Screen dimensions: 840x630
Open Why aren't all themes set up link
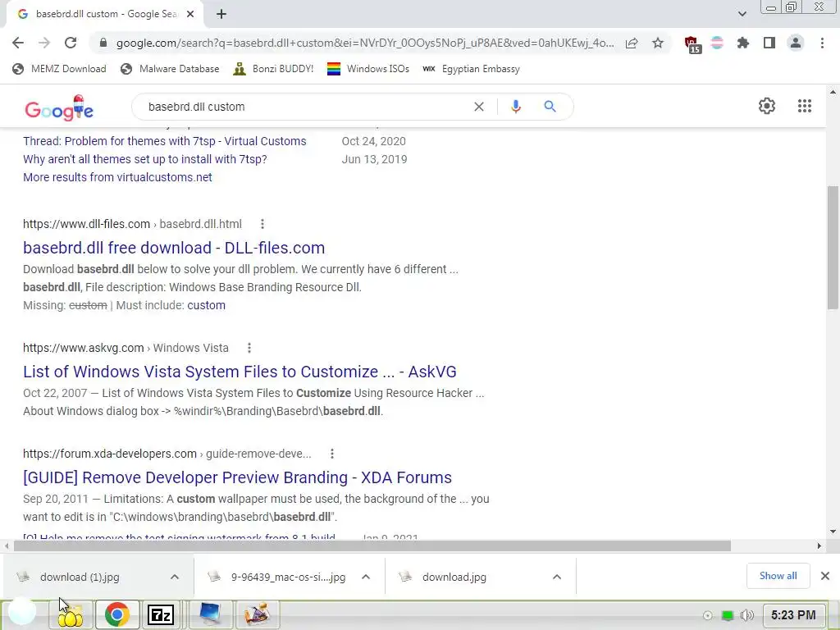[x=144, y=160]
